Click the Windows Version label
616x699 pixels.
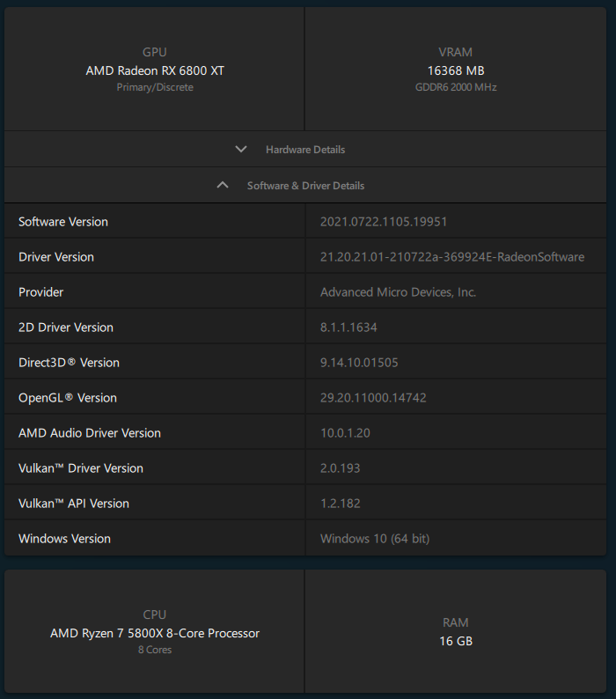coord(64,539)
